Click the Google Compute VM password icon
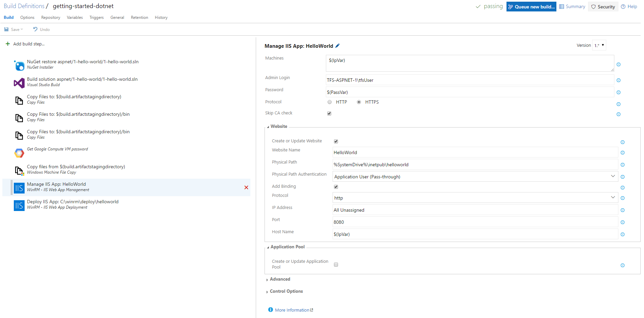644x318 pixels. (x=19, y=153)
